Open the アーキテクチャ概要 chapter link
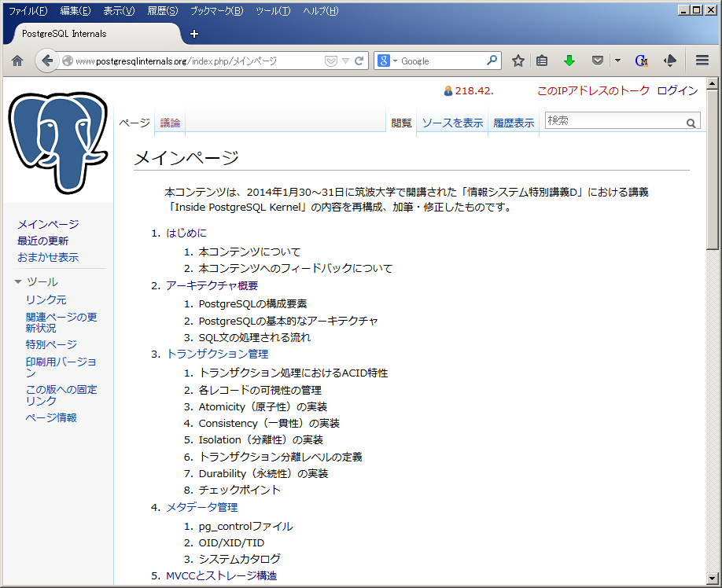Viewport: 722px width, 588px height. [212, 285]
